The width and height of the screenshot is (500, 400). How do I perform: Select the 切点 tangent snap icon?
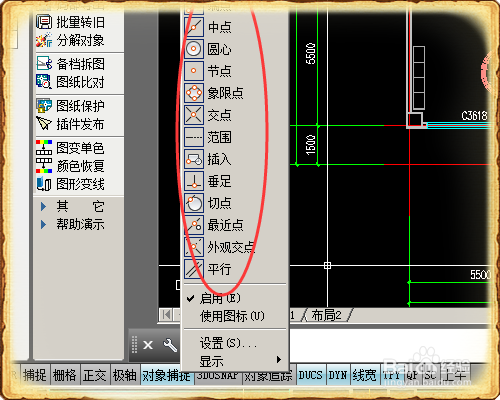click(194, 203)
